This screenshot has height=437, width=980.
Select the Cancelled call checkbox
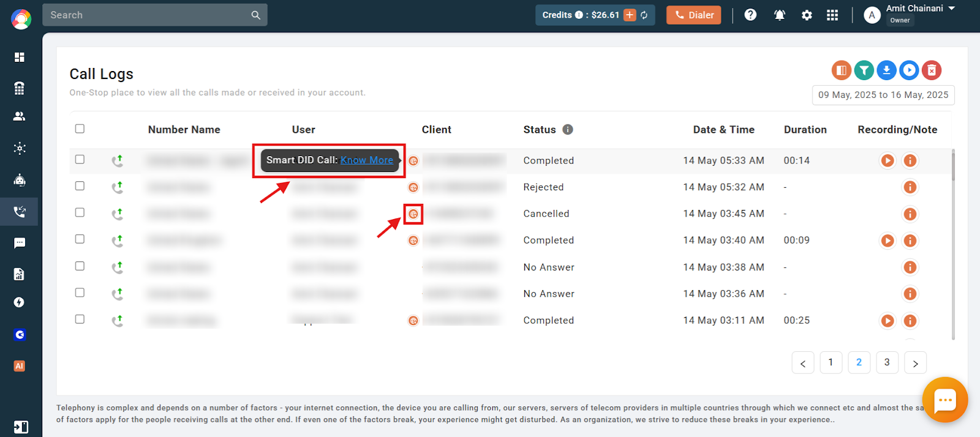tap(80, 212)
